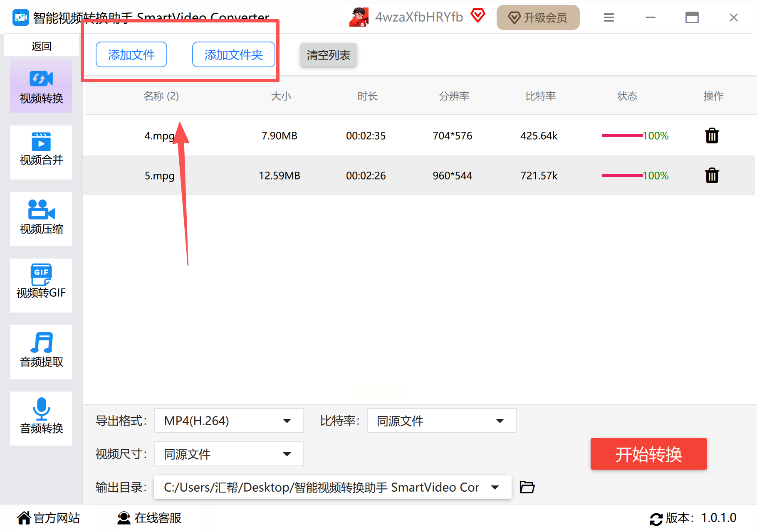Click the 12.59MB size value
The image size is (757, 532).
point(280,176)
